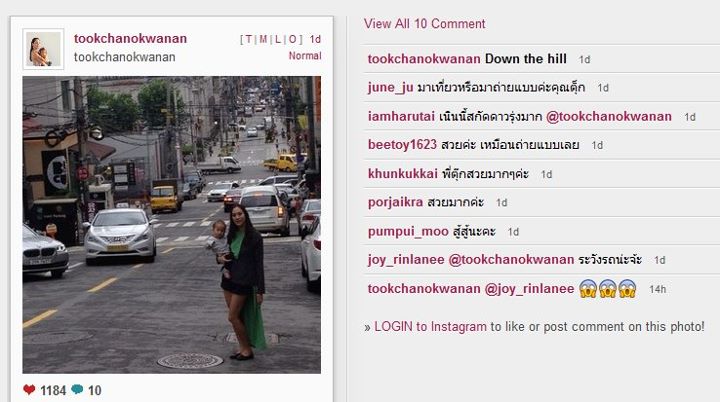Open pumpui_moo commenter profile
The width and height of the screenshot is (720, 402).
tap(408, 231)
